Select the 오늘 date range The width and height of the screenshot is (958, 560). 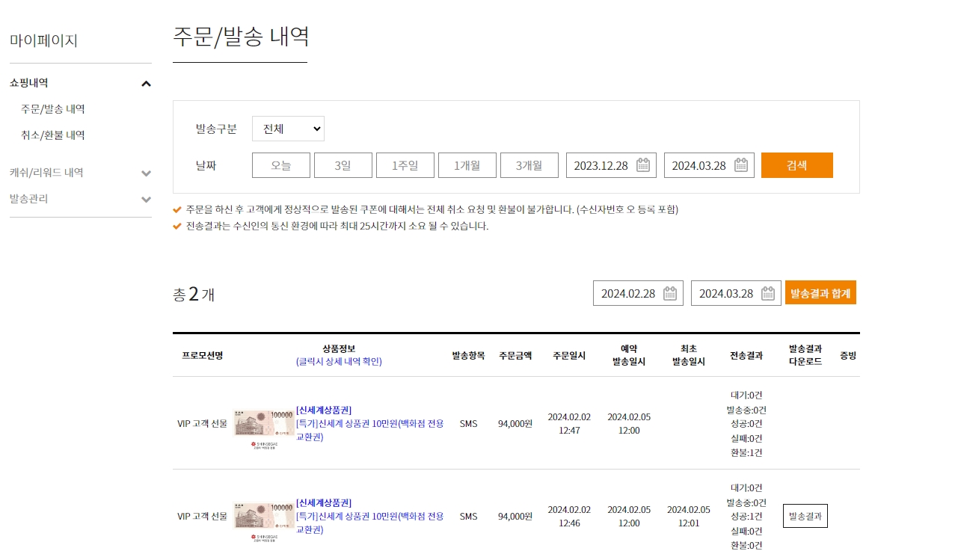tap(281, 165)
